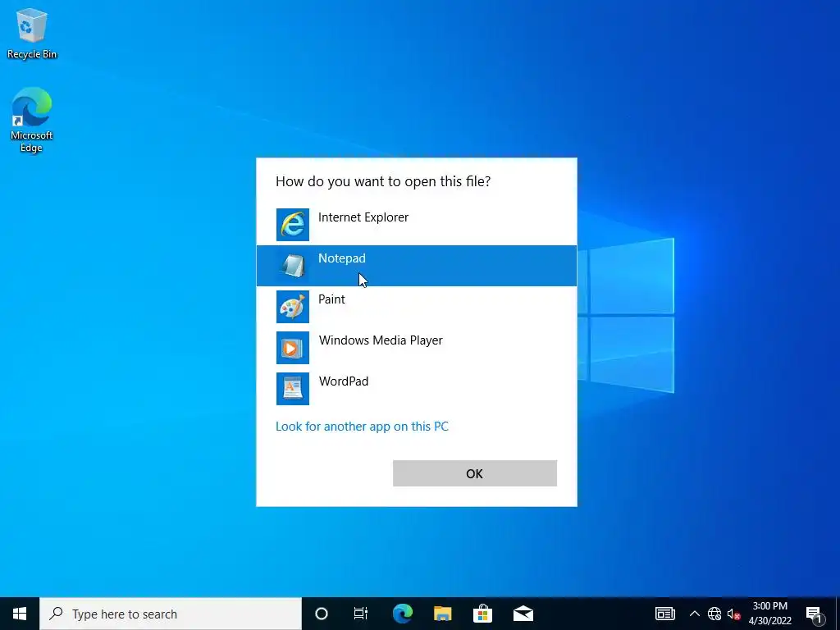Open News and interests taskbar icon
The width and height of the screenshot is (840, 630).
tap(664, 614)
